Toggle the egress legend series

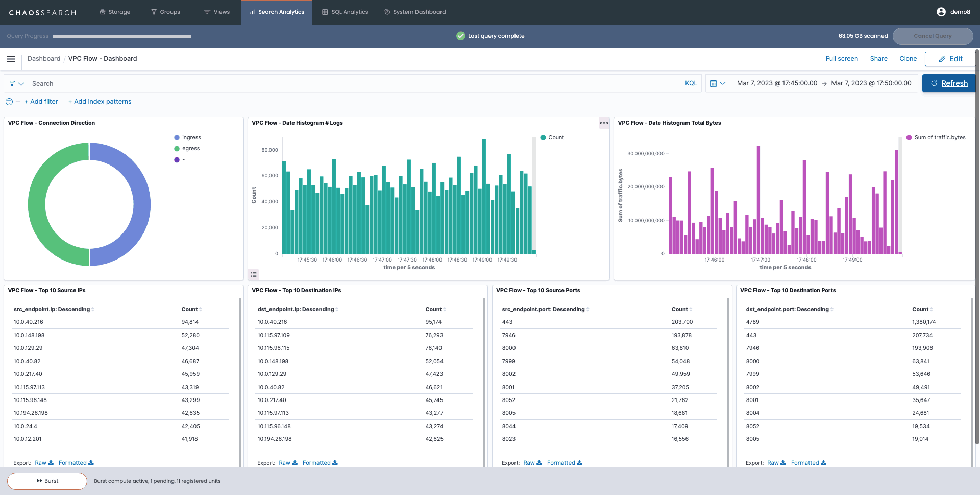point(187,149)
